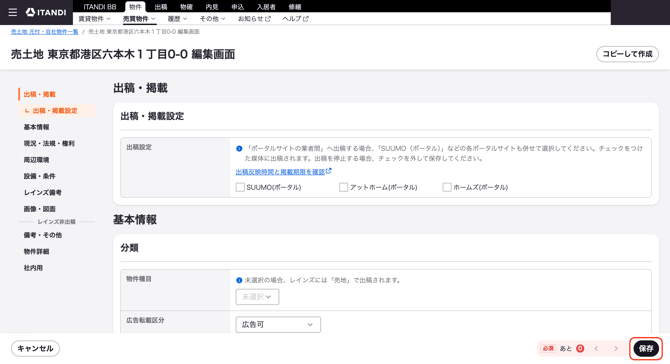Click the コピーして作成 button
Screen dimensions: 670x364
[x=627, y=54]
